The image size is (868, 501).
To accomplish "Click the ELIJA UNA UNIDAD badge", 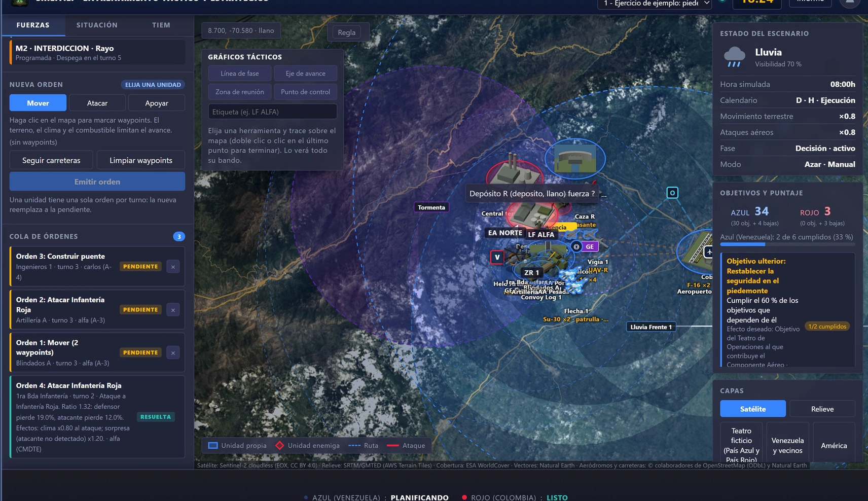I will tap(153, 85).
